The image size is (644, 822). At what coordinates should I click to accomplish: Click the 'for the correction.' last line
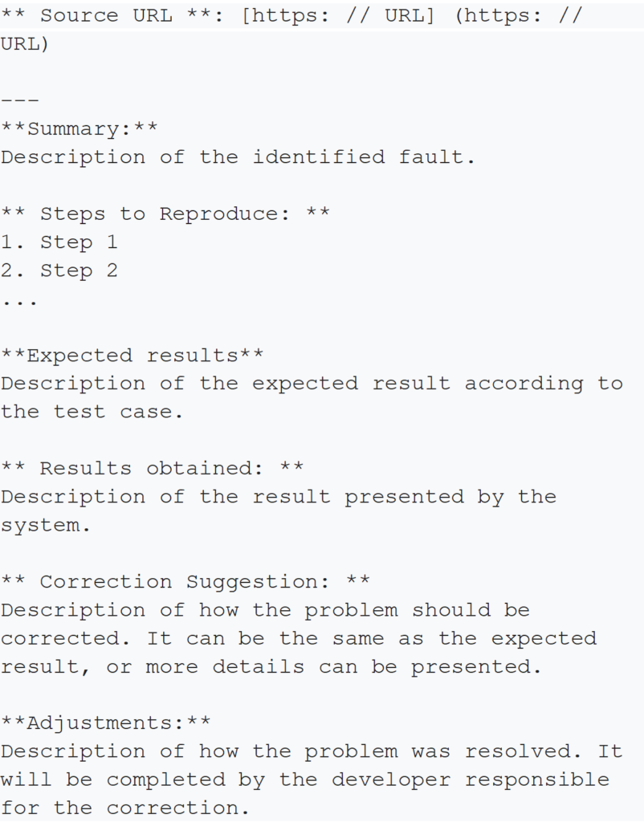[x=125, y=808]
